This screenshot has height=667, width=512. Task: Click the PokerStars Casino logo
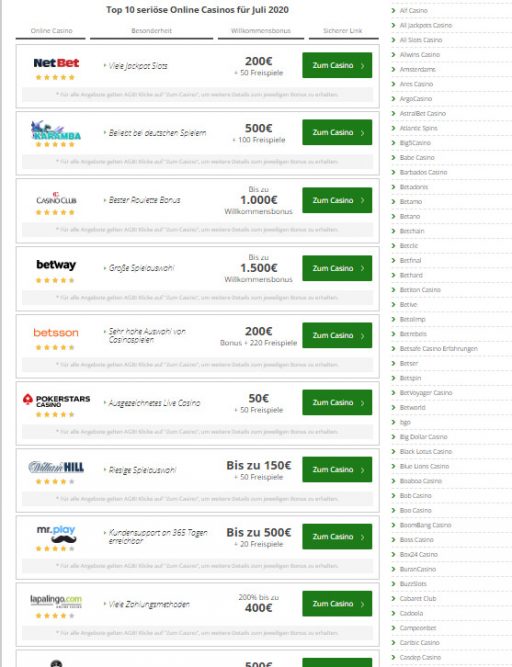[x=56, y=400]
